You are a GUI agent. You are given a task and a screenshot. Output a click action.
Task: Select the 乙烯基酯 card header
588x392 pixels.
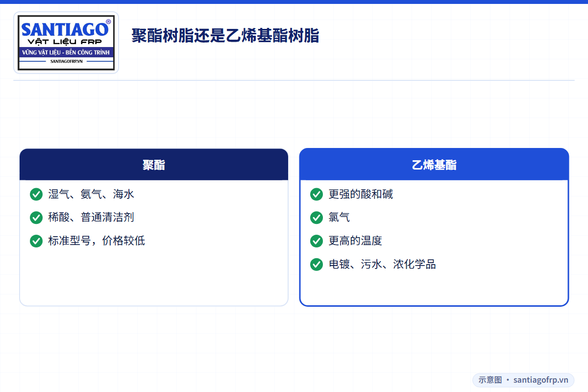pyautogui.click(x=434, y=165)
